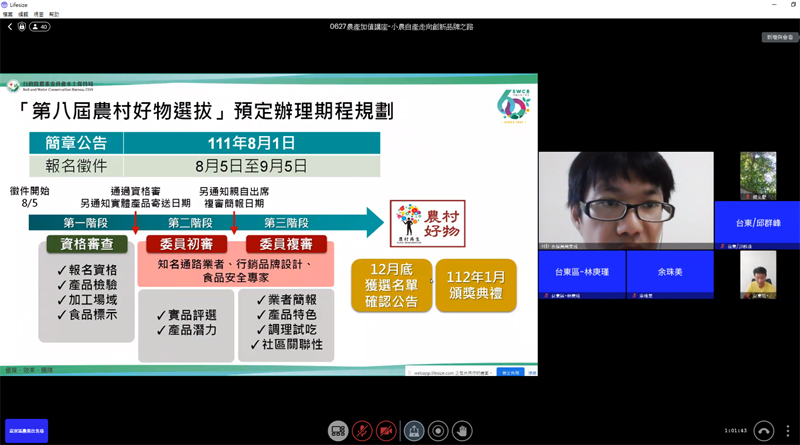Start recording the meeting
The image size is (800, 445).
click(437, 431)
